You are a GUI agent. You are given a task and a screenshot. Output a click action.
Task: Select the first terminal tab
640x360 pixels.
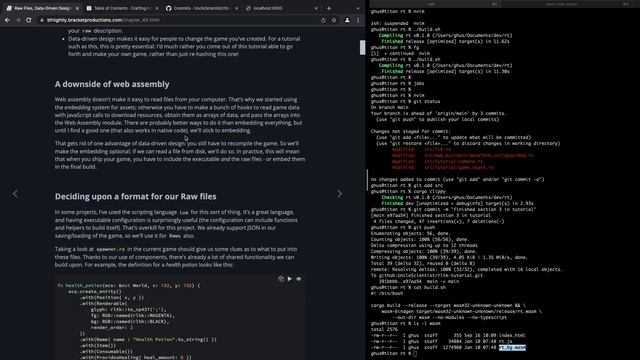[x=434, y=4]
